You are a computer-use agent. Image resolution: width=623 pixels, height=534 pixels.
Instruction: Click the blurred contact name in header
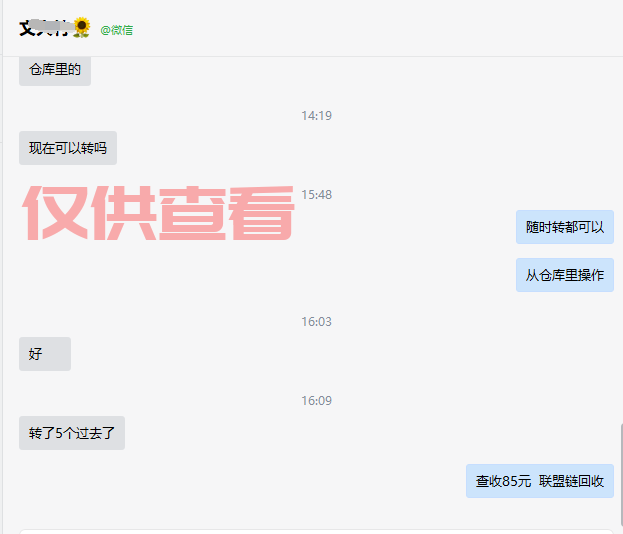46,28
